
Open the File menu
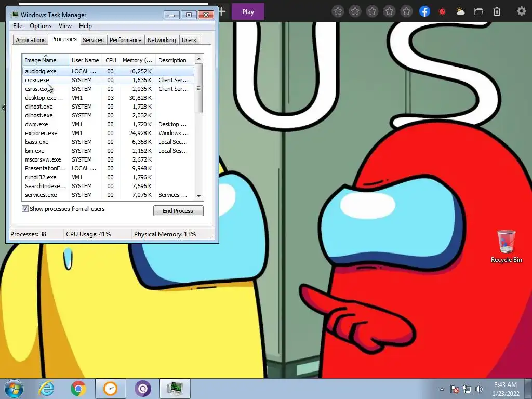[18, 26]
